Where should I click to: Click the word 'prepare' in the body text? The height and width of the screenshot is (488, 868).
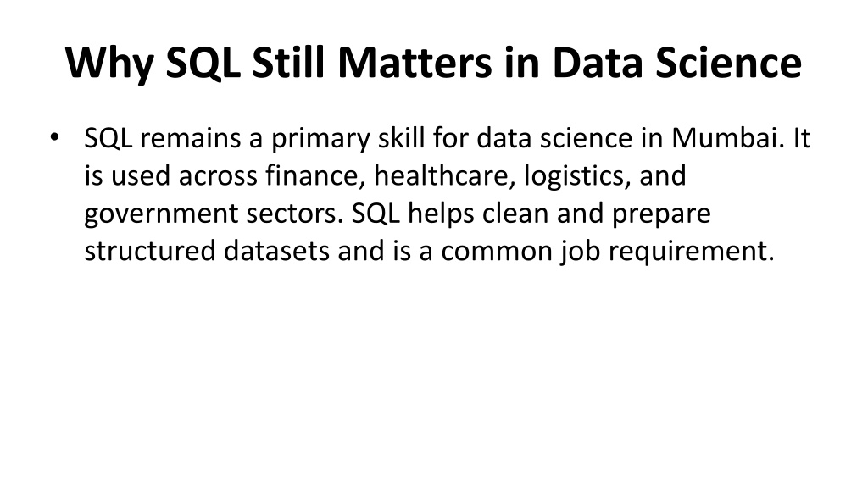pos(661,214)
